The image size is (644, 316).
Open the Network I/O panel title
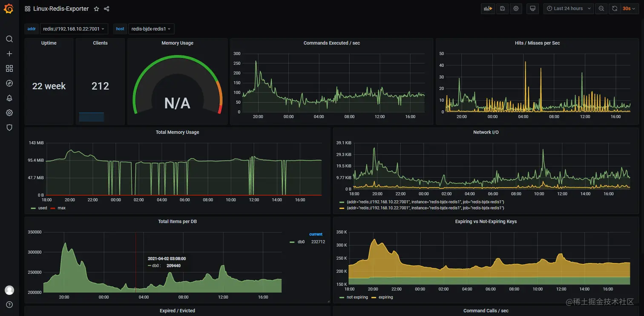[486, 132]
